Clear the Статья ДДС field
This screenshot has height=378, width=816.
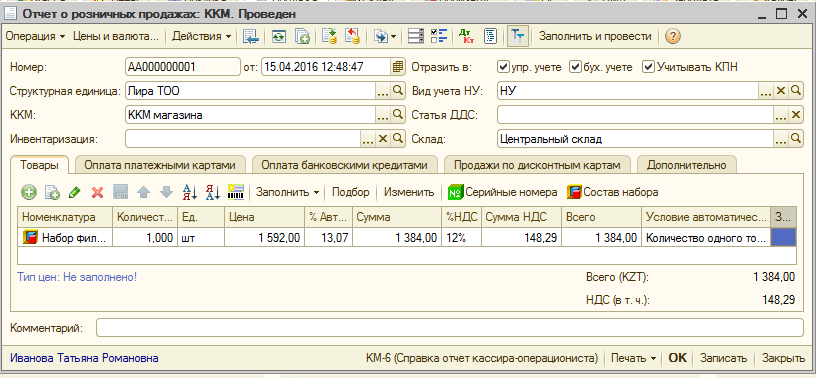pyautogui.click(x=796, y=115)
